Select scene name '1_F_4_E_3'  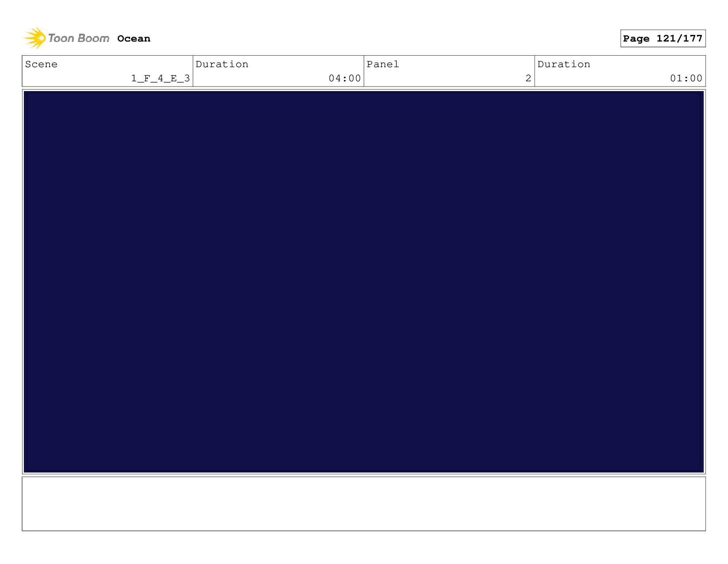(x=160, y=78)
